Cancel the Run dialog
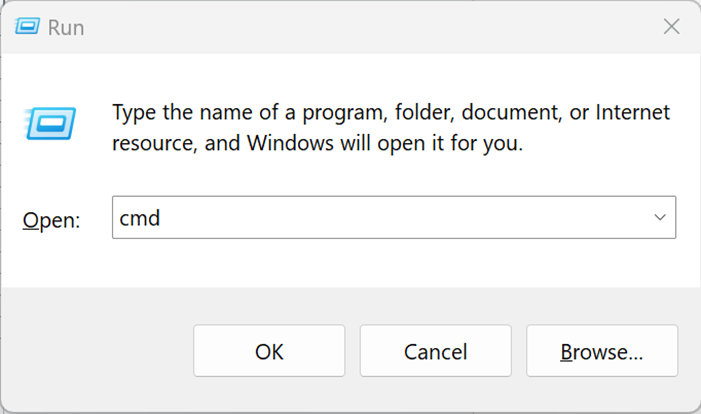 [x=435, y=351]
